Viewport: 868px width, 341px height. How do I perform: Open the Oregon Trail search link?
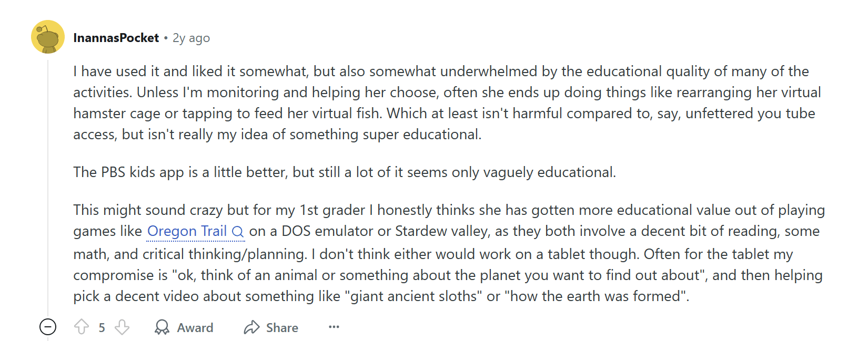[x=187, y=231]
